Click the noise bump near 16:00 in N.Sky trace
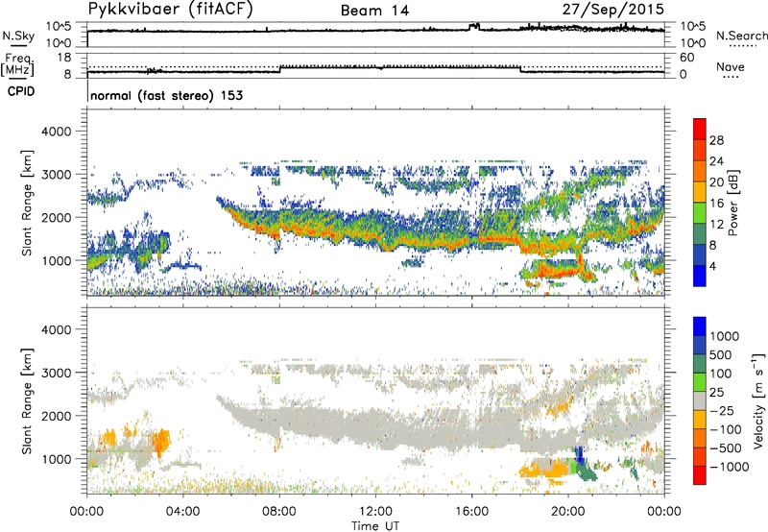 click(x=474, y=26)
